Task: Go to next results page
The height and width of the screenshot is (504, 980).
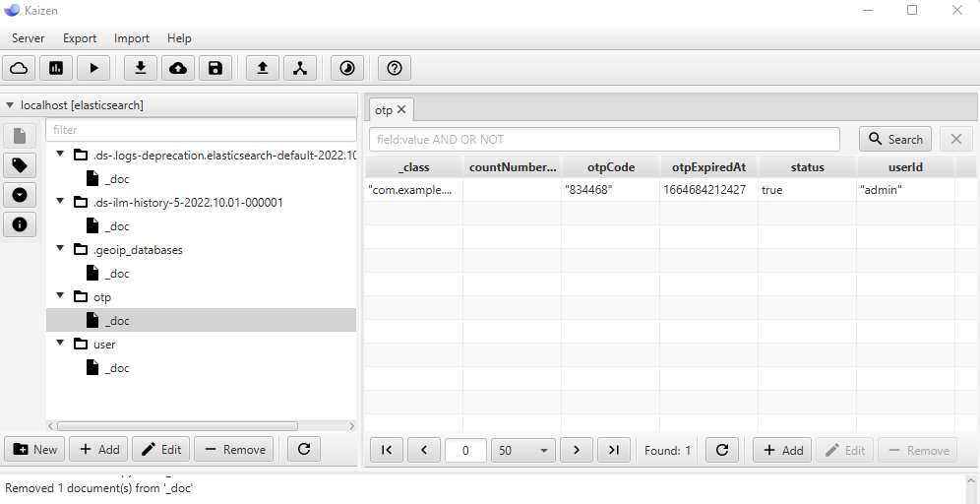Action: point(577,450)
